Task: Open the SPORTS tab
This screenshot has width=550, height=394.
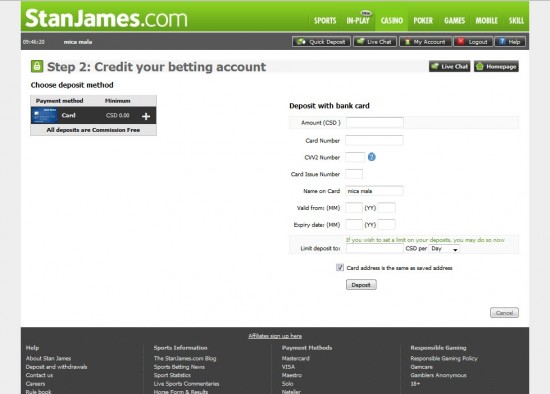Action: (325, 21)
